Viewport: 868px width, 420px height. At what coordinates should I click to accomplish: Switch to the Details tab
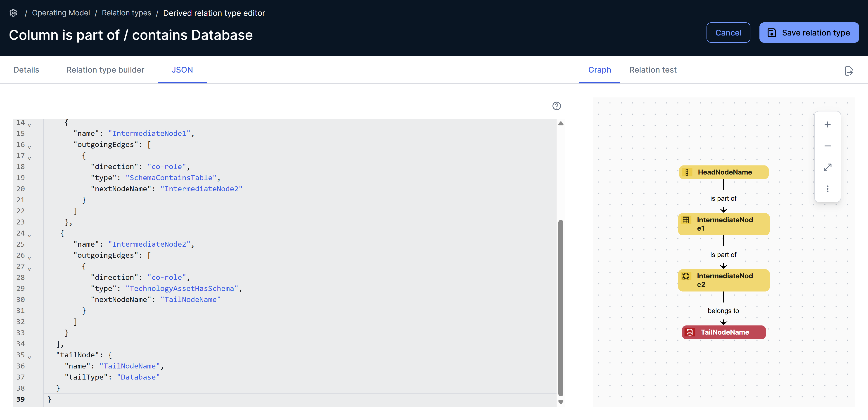click(x=26, y=70)
